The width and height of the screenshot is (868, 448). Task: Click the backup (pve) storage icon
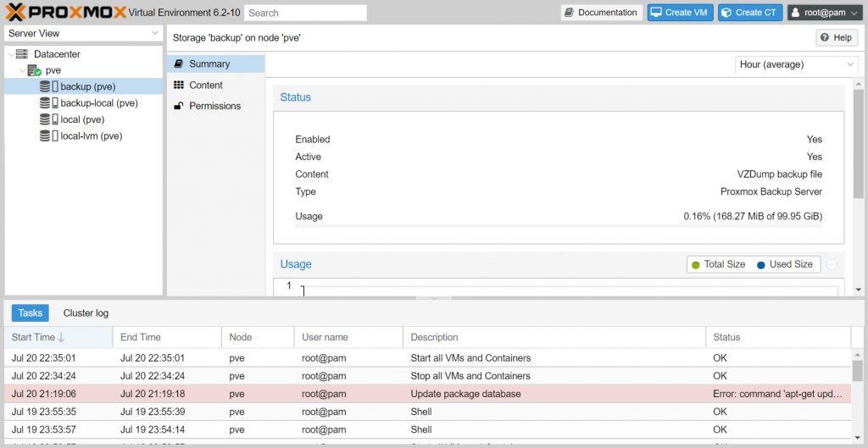coord(48,87)
